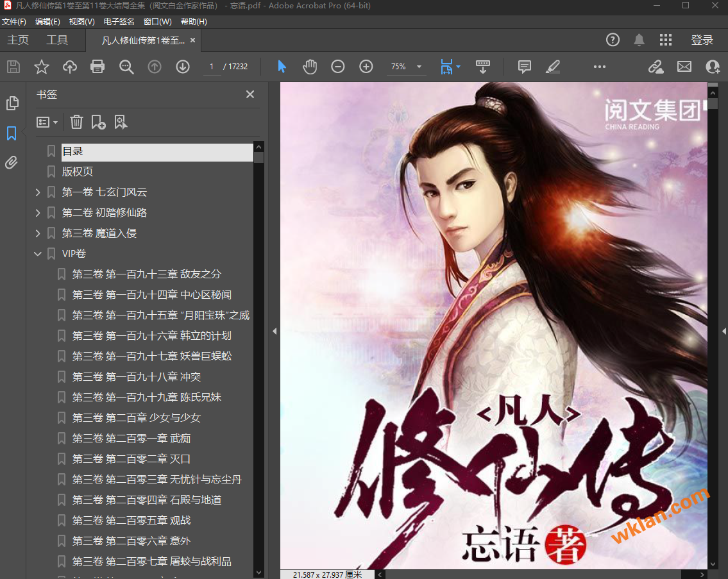The height and width of the screenshot is (579, 728).
Task: Click the delete bookmark trash icon
Action: (x=77, y=122)
